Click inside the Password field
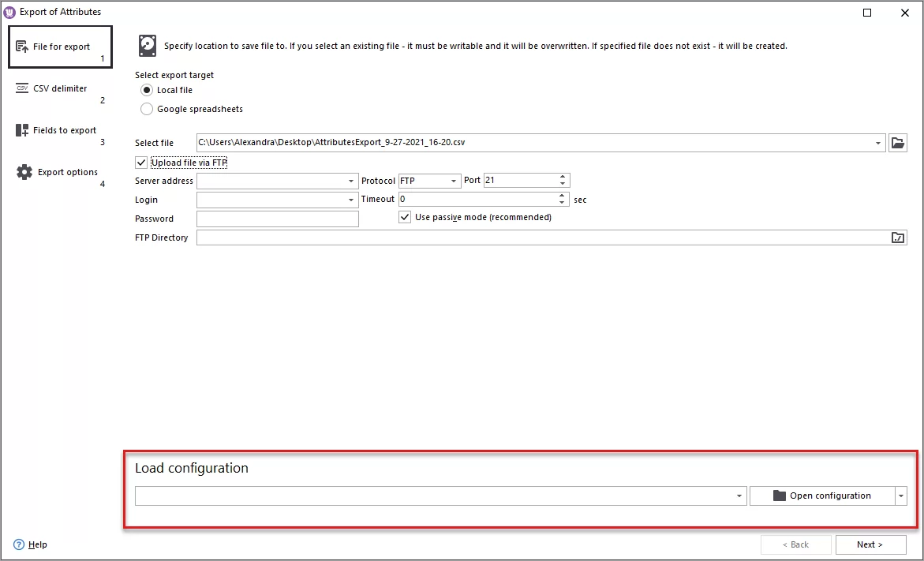This screenshot has width=924, height=561. coord(276,219)
